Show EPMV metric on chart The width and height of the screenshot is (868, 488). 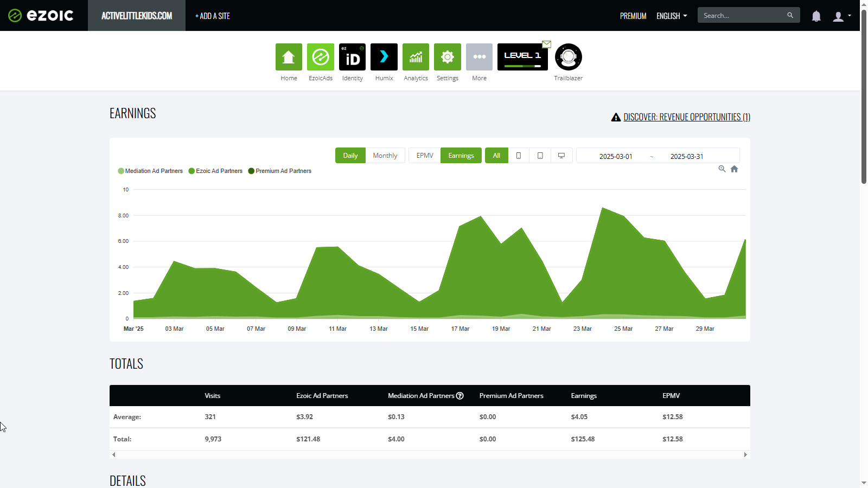point(425,156)
